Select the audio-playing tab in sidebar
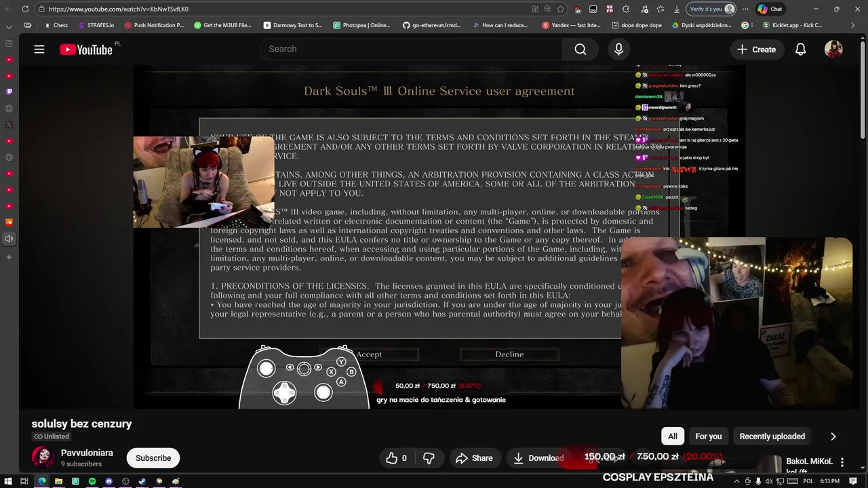Viewport: 868px width, 488px height. pos(9,239)
